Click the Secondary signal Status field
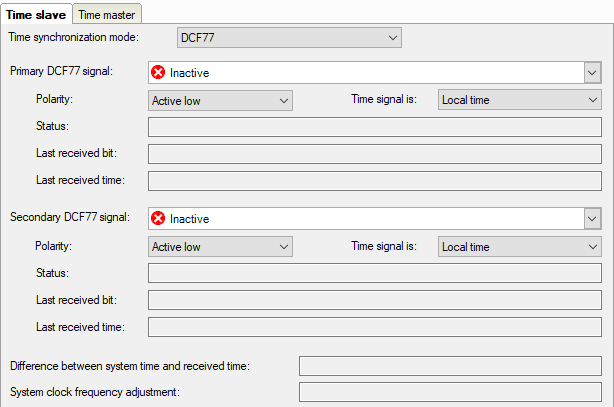This screenshot has height=407, width=614. point(374,273)
